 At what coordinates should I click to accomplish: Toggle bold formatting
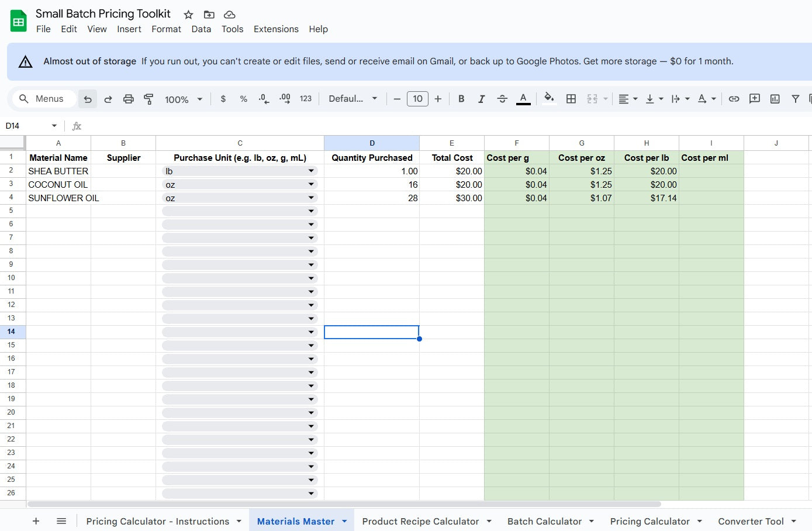click(461, 99)
